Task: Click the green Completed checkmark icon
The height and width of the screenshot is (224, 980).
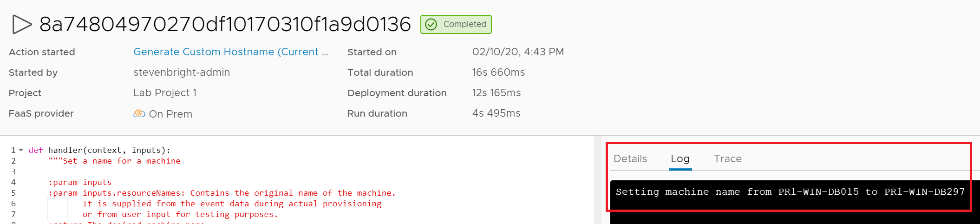Action: [431, 25]
